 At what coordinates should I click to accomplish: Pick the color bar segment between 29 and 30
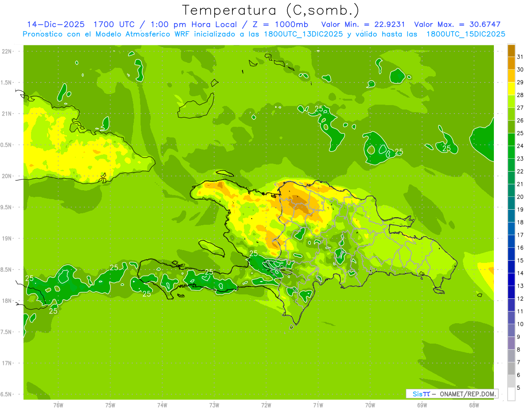point(511,76)
